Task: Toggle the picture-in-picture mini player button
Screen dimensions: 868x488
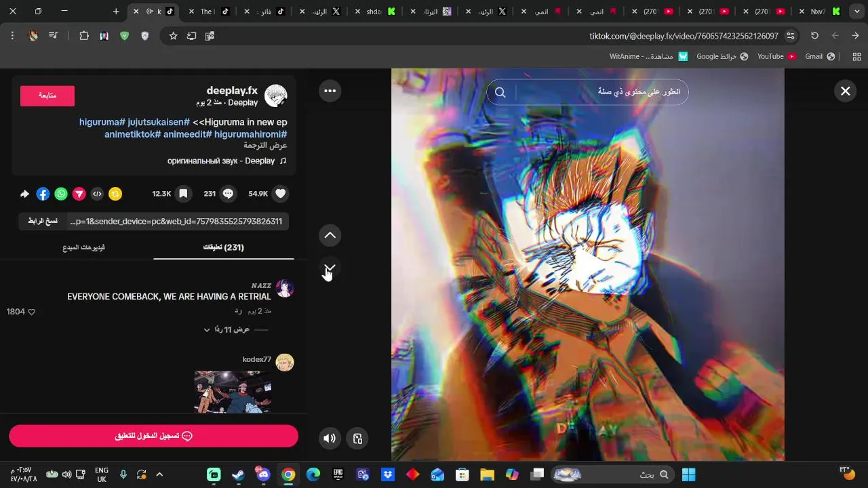Action: coord(358,438)
